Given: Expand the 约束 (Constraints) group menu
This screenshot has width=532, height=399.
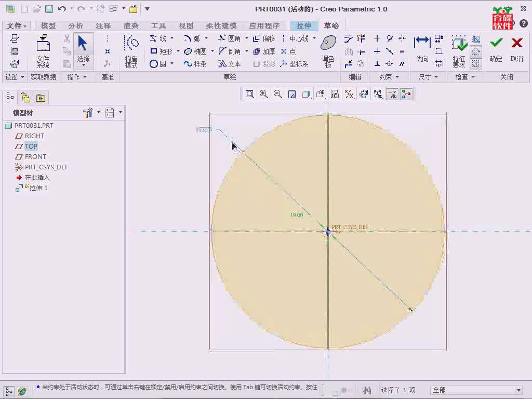Looking at the screenshot, I should pyautogui.click(x=389, y=77).
